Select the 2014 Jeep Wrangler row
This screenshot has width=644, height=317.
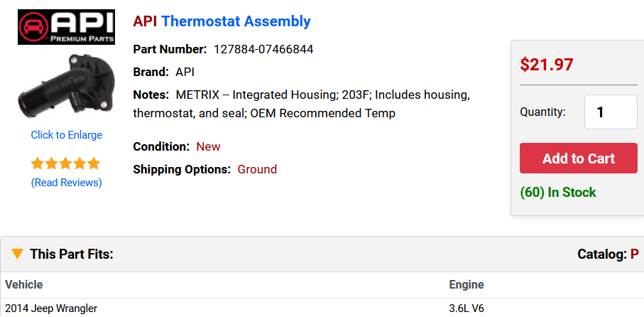pyautogui.click(x=51, y=308)
